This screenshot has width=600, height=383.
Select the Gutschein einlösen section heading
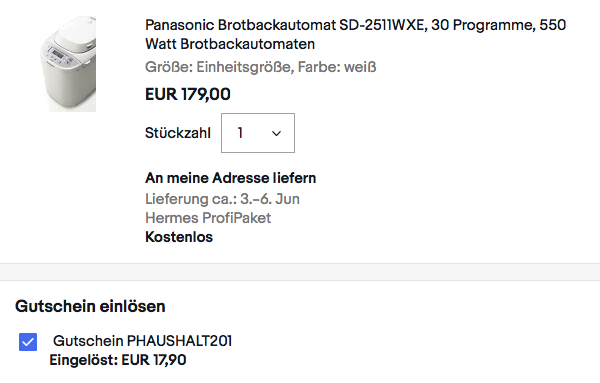(90, 306)
